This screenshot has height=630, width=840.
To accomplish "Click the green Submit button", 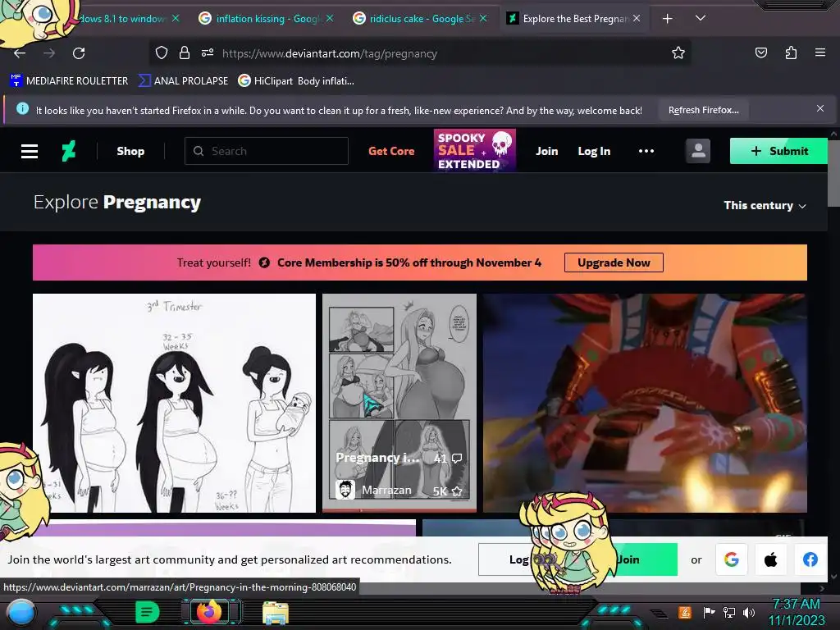I will click(779, 151).
